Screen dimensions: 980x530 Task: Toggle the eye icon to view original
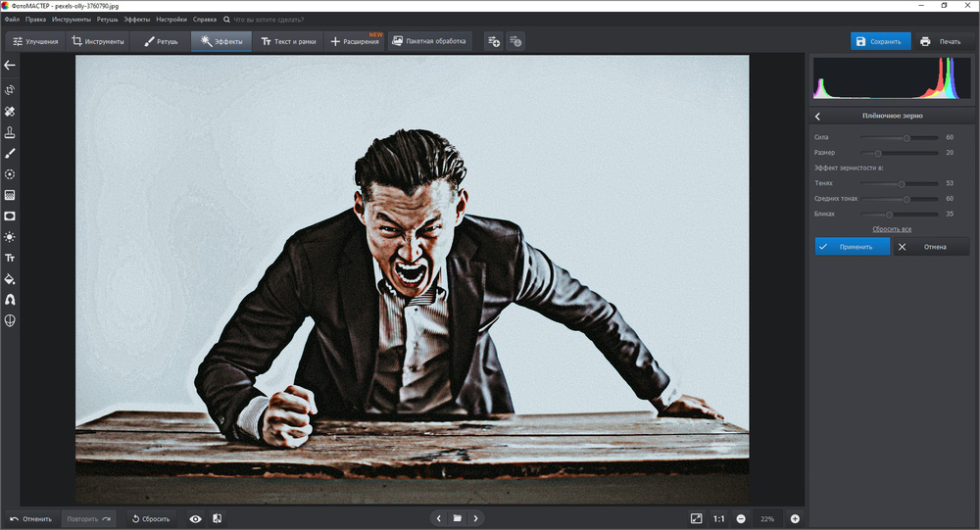coord(195,518)
